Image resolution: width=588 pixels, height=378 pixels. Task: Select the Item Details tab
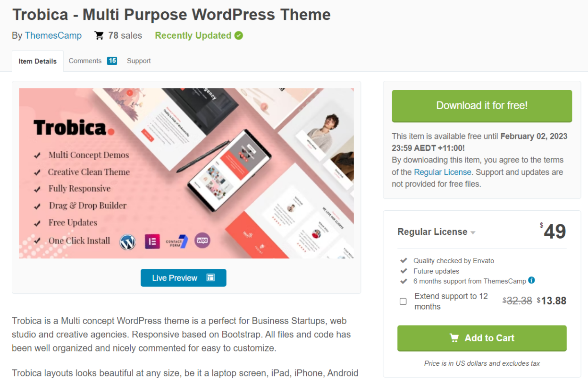[x=37, y=60]
